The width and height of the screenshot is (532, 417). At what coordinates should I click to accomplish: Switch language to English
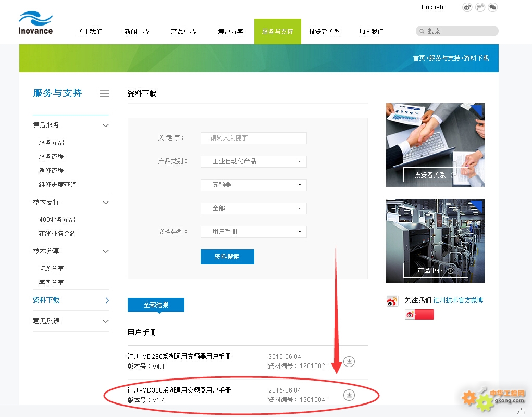pos(432,7)
